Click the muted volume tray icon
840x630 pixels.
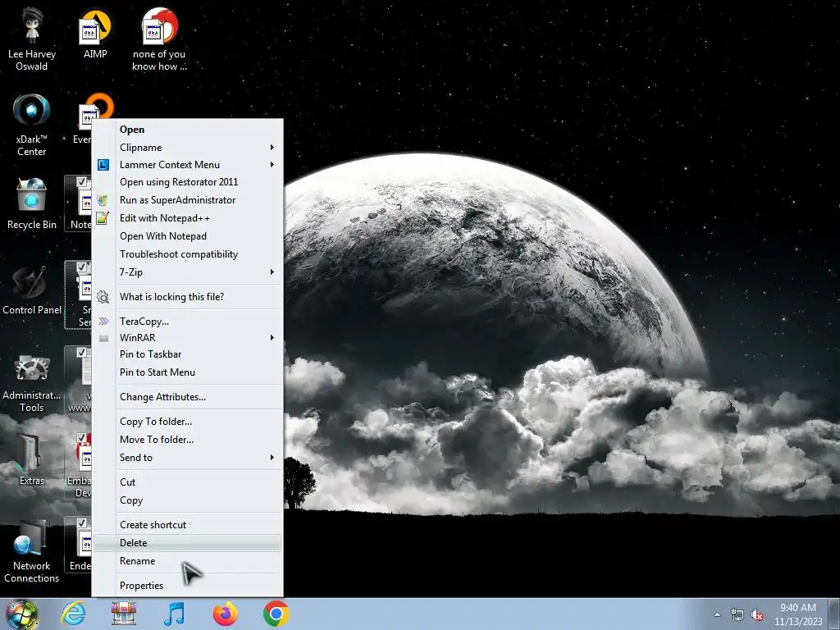tap(757, 615)
